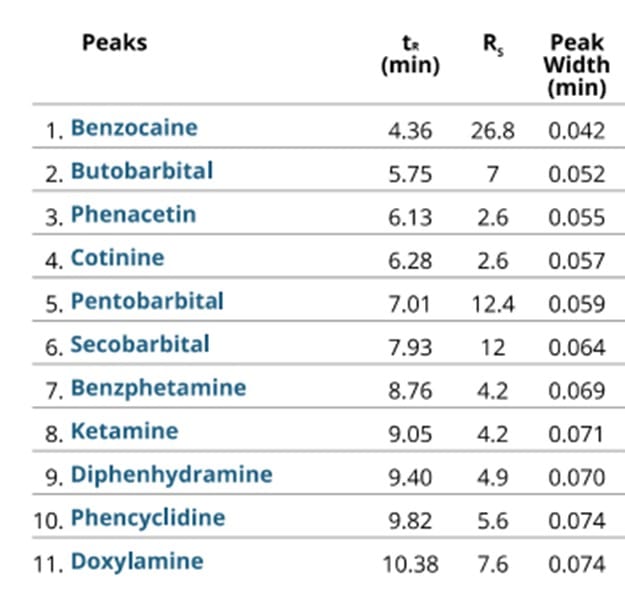Select the Ketamine link

pos(124,432)
